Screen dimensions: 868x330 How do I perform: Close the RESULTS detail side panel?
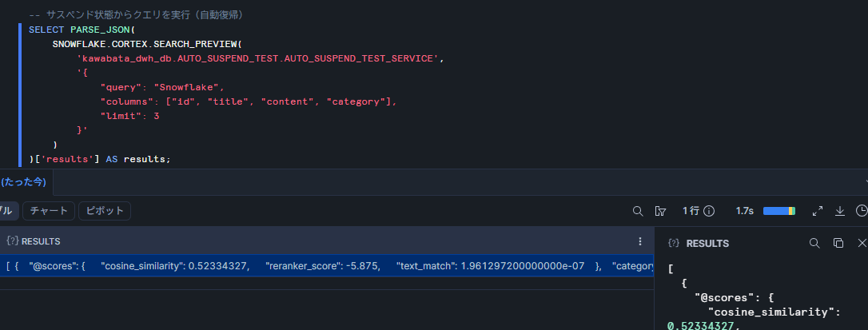click(x=862, y=243)
